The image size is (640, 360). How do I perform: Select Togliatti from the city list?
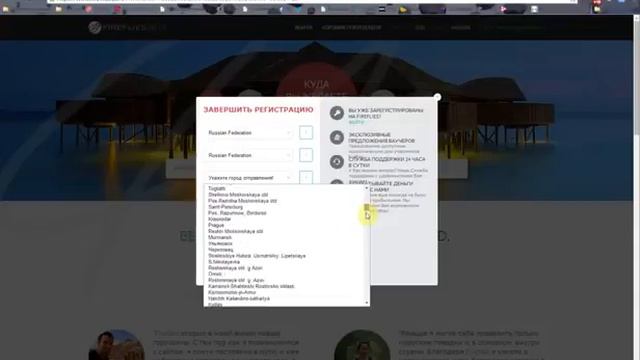[217, 189]
